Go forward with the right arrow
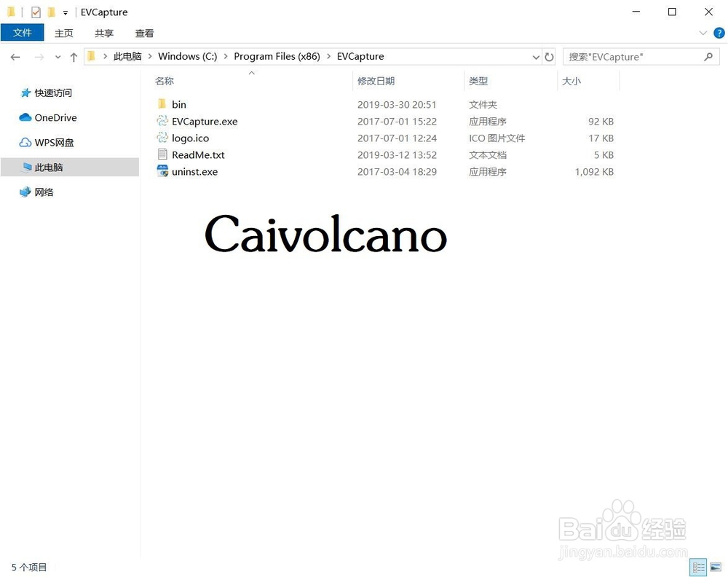This screenshot has width=728, height=577. pos(39,57)
